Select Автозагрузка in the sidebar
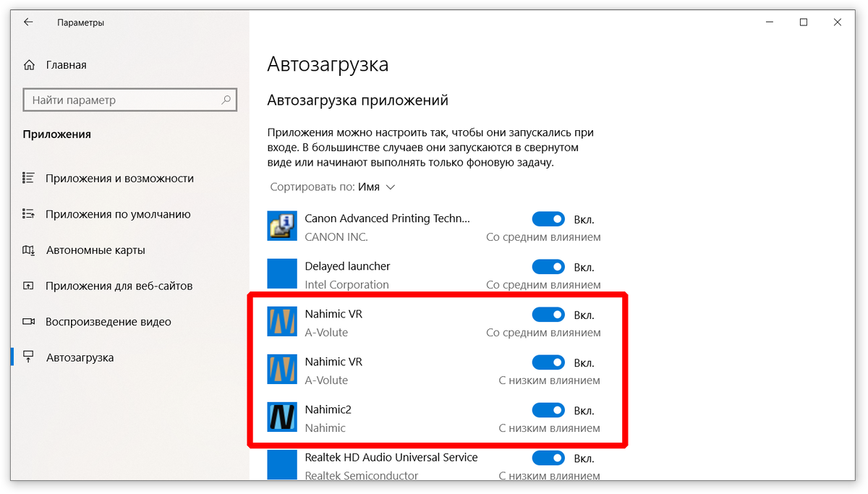The image size is (868, 494). pyautogui.click(x=80, y=357)
